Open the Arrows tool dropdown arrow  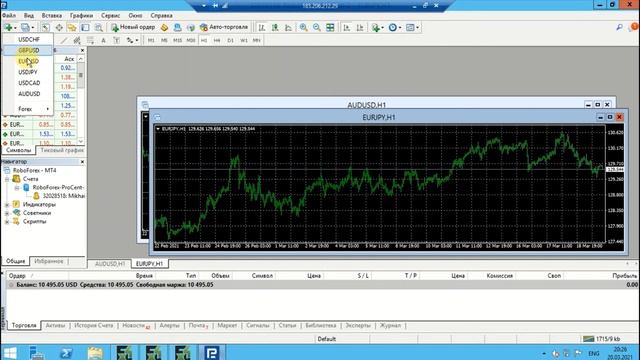[137, 40]
